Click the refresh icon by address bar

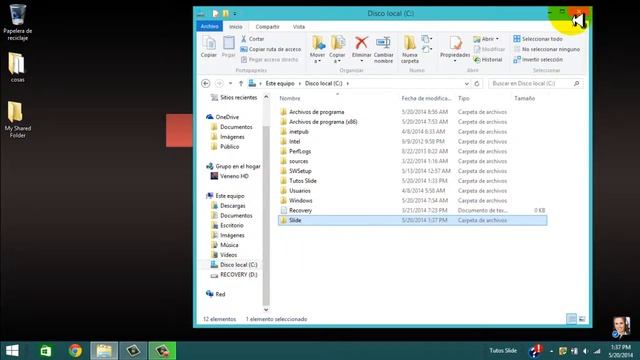(477, 83)
